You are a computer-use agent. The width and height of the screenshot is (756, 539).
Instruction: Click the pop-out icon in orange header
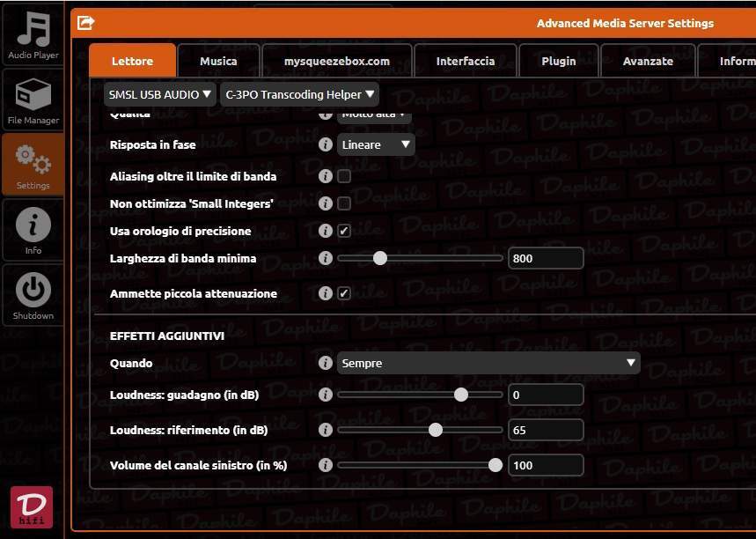tap(85, 22)
